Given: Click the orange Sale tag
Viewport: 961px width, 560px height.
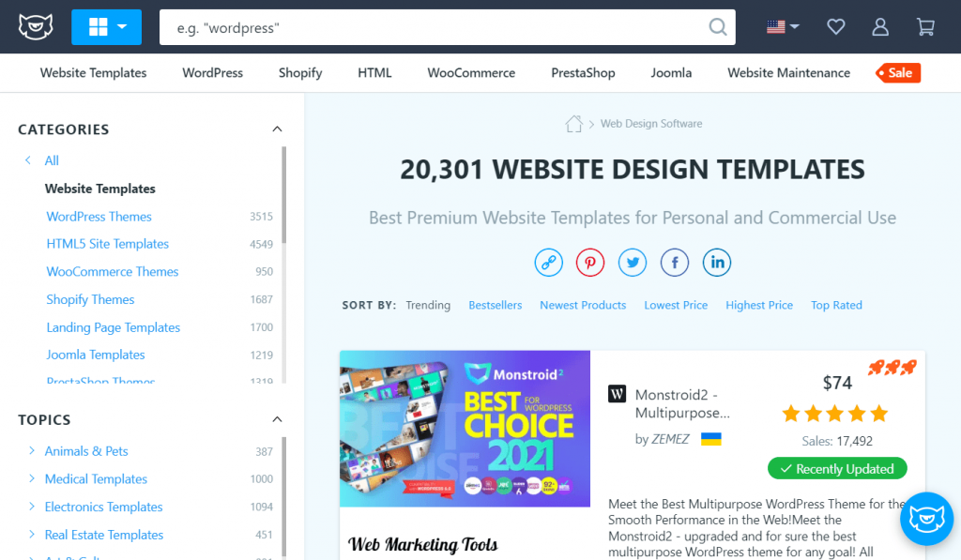Looking at the screenshot, I should tap(898, 73).
